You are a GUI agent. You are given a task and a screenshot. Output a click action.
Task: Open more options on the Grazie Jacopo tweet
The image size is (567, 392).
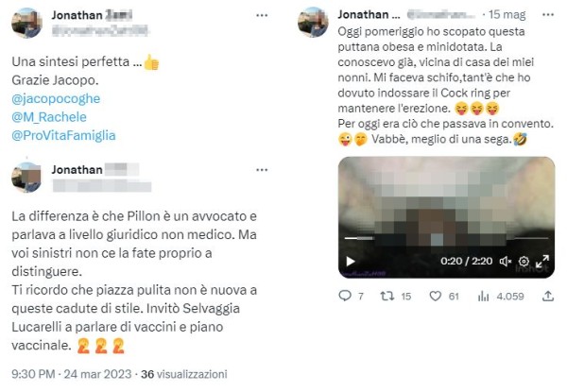pos(262,15)
